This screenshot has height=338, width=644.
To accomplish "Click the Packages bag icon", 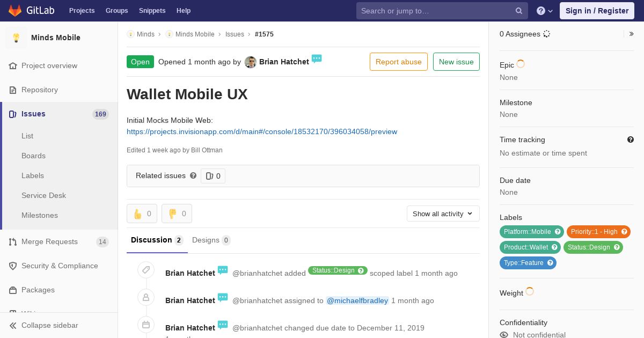I will 13,290.
